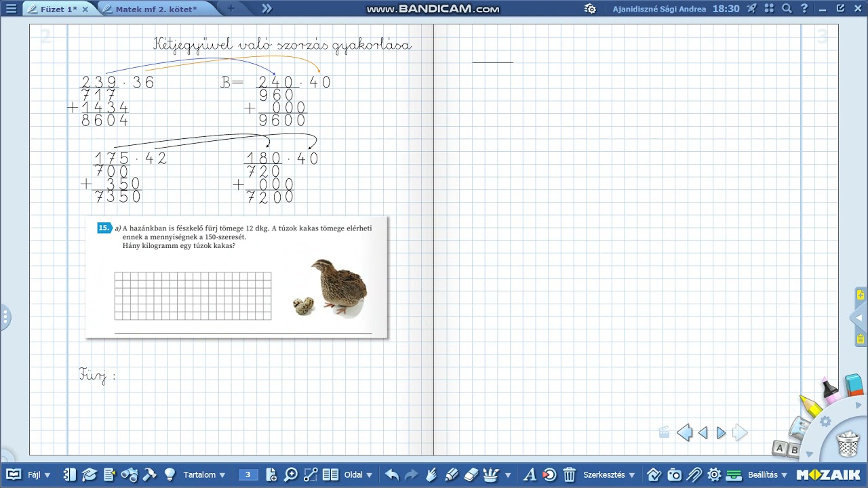Open the Oldal dropdown menu
The height and width of the screenshot is (488, 868).
(358, 475)
